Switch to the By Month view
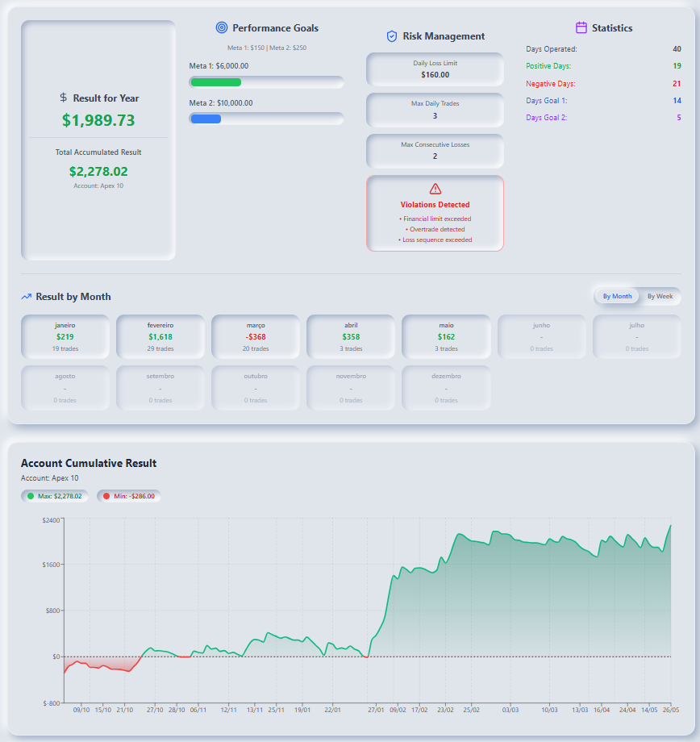Image resolution: width=700 pixels, height=742 pixels. [x=617, y=296]
